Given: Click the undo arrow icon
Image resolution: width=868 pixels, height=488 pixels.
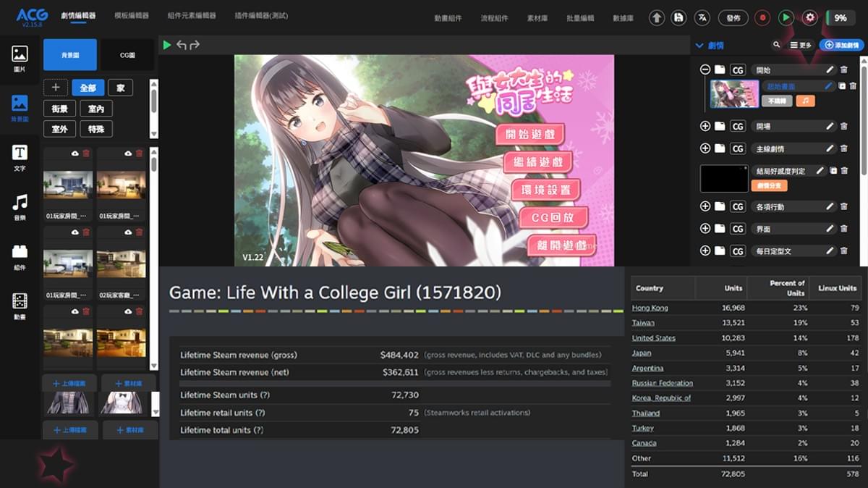Looking at the screenshot, I should pos(181,45).
